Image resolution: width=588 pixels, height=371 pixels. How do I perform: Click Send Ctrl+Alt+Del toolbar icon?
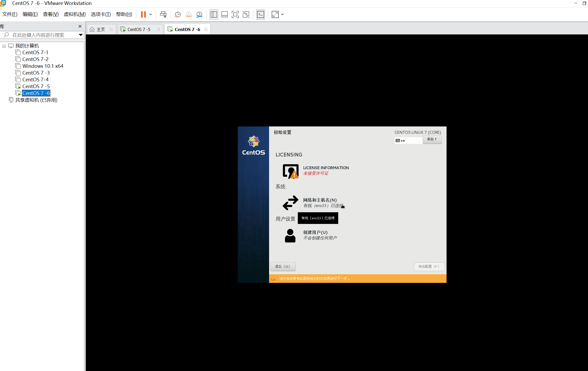163,15
